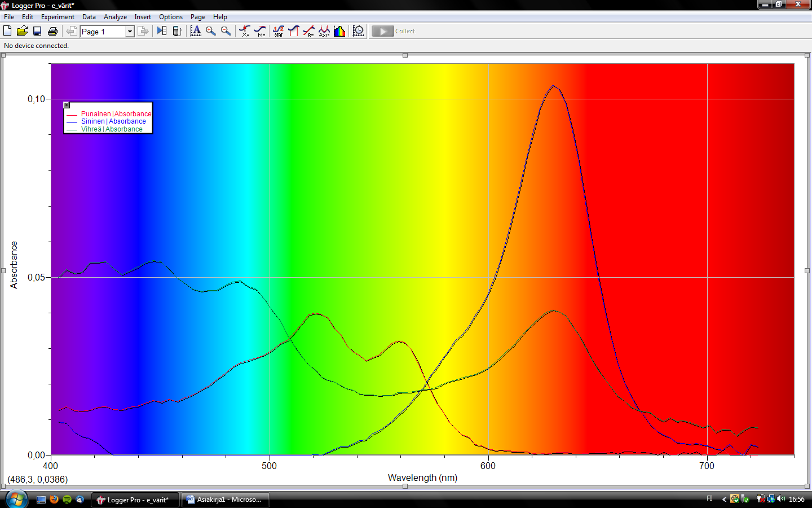The image size is (812, 508).
Task: Save the experiment with the floppy disk icon
Action: coord(37,31)
